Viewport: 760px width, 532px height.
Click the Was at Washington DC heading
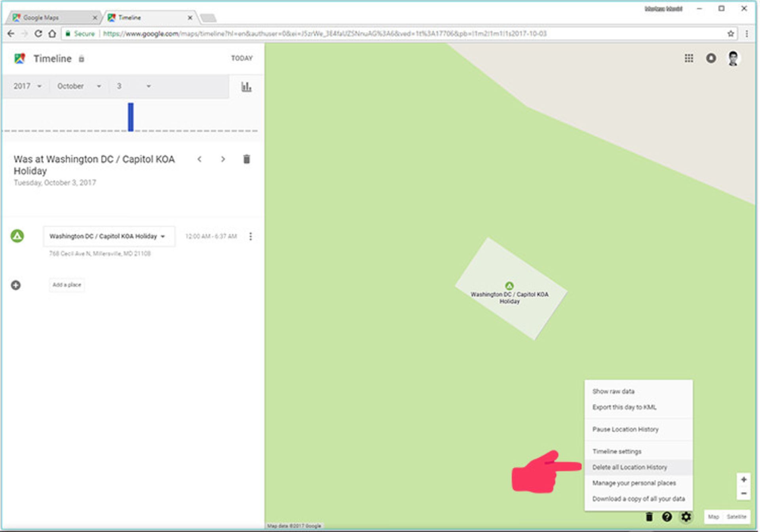click(x=94, y=165)
